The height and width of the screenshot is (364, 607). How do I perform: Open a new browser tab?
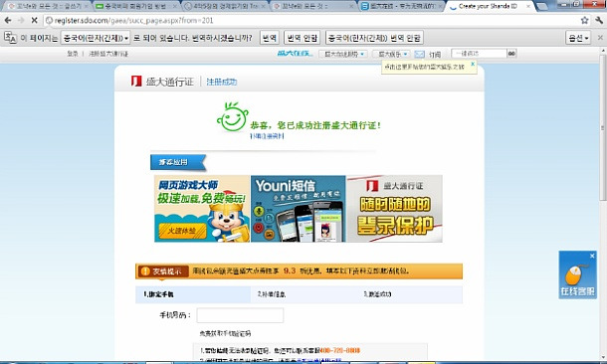(x=542, y=6)
